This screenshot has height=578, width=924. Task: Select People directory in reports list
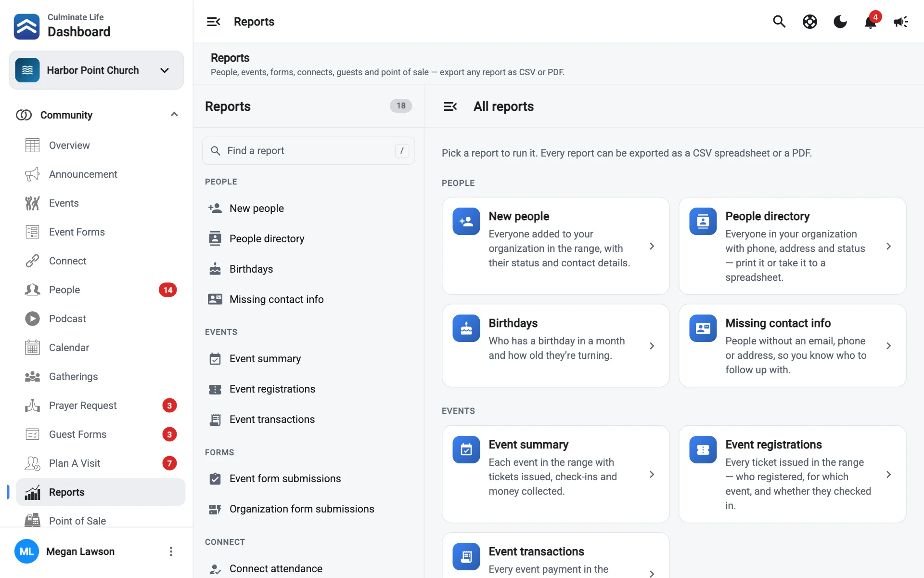point(308,239)
